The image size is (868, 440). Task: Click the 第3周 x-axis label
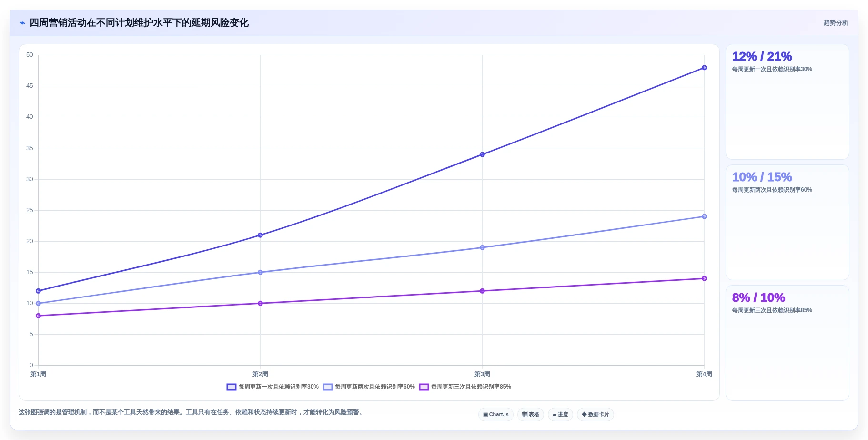[x=482, y=374]
